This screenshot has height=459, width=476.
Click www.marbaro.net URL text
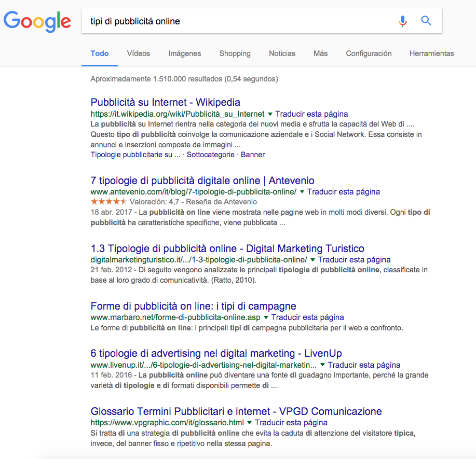pos(175,317)
